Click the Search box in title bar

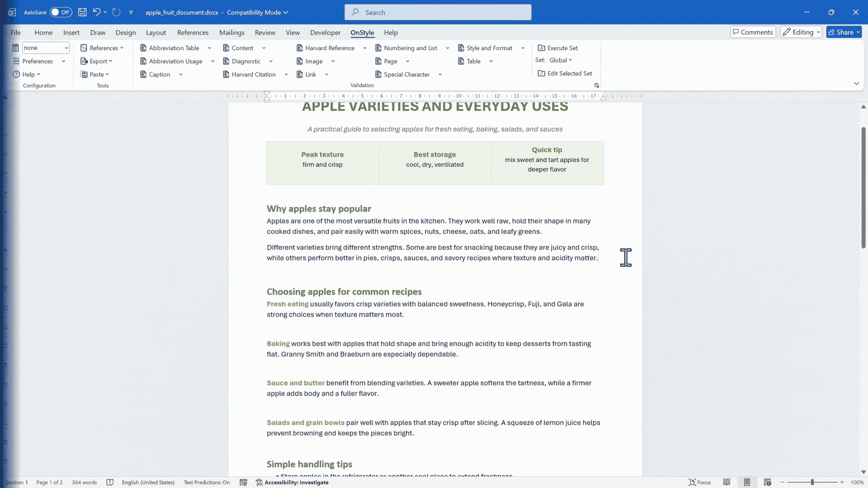(438, 12)
